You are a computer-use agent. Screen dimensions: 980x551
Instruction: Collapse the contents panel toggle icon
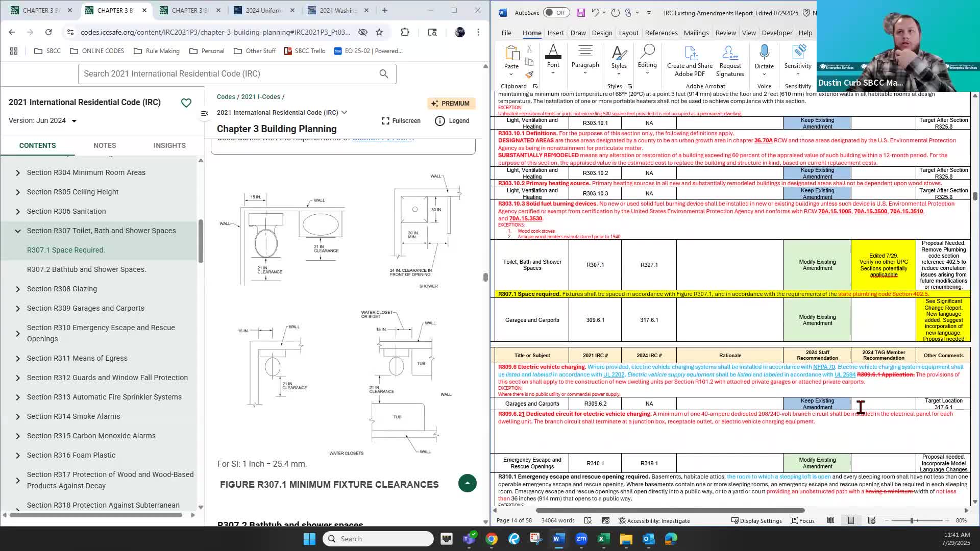point(205,113)
